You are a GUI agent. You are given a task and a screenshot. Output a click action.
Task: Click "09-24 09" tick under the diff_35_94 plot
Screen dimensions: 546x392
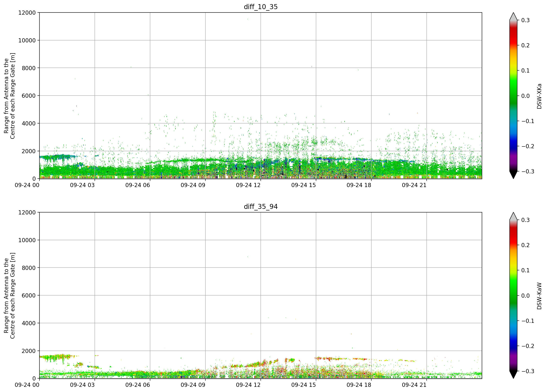click(193, 385)
